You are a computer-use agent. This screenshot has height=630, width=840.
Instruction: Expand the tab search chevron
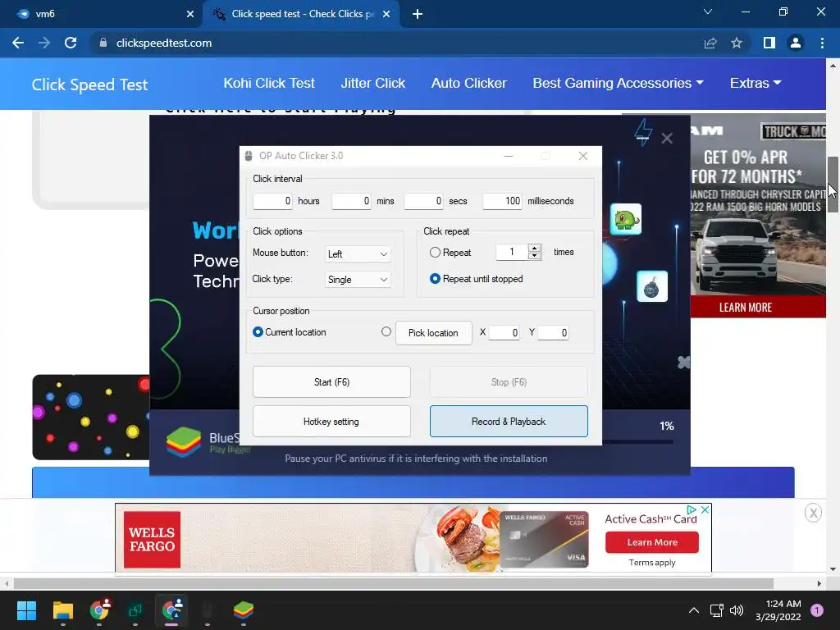(708, 11)
